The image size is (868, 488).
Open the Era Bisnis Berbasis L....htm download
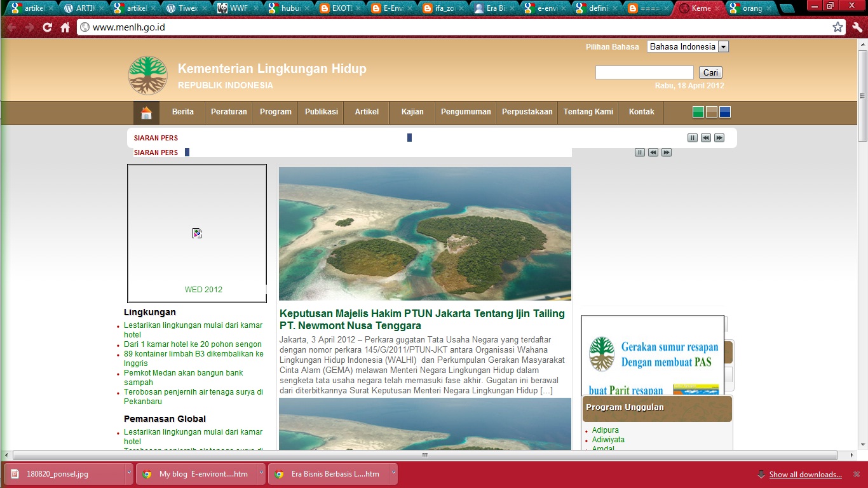point(329,474)
